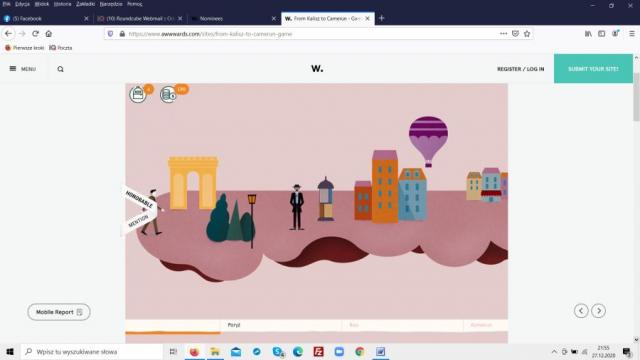Screen dimensions: 640x360
Task: Click the Awwwards W. logo
Action: pyautogui.click(x=317, y=69)
